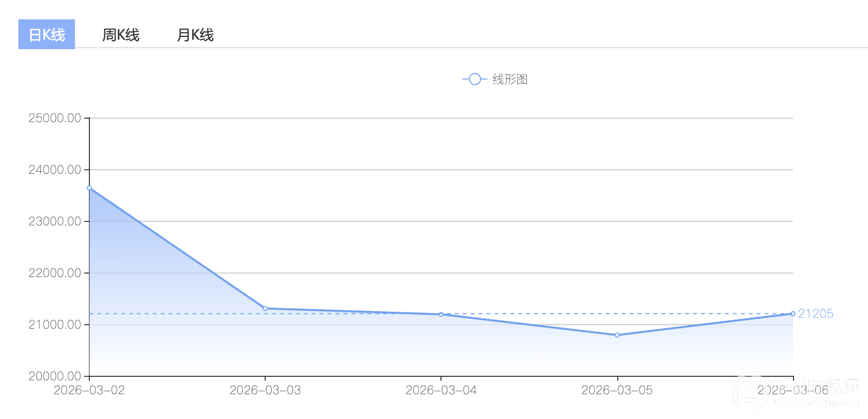Select the 2026-03-03 x-axis date label
This screenshot has height=419, width=868.
265,390
